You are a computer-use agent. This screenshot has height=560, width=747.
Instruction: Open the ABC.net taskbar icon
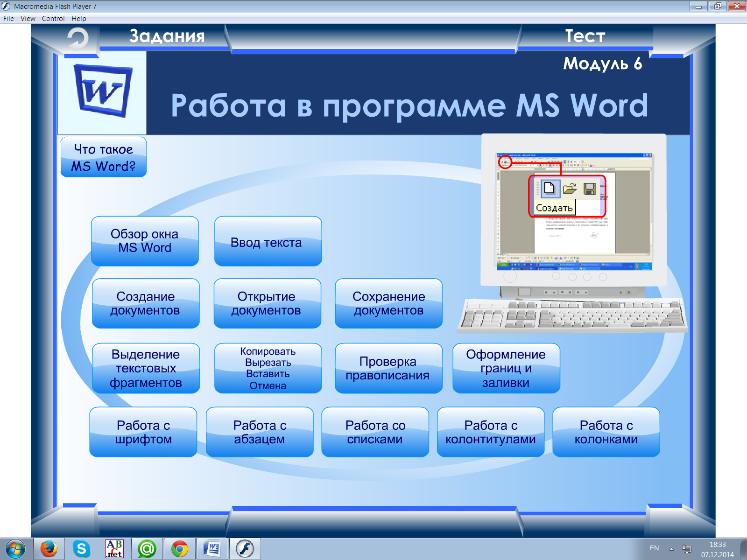click(114, 549)
